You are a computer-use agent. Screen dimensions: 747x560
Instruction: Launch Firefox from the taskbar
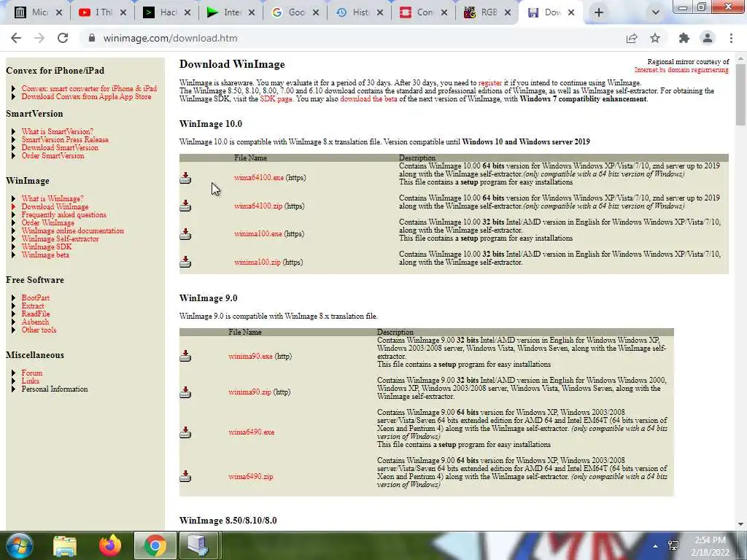[x=110, y=545]
